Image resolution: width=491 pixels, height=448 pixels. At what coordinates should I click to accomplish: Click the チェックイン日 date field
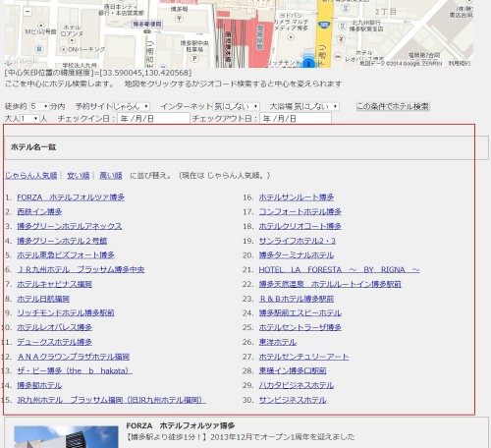pos(153,118)
